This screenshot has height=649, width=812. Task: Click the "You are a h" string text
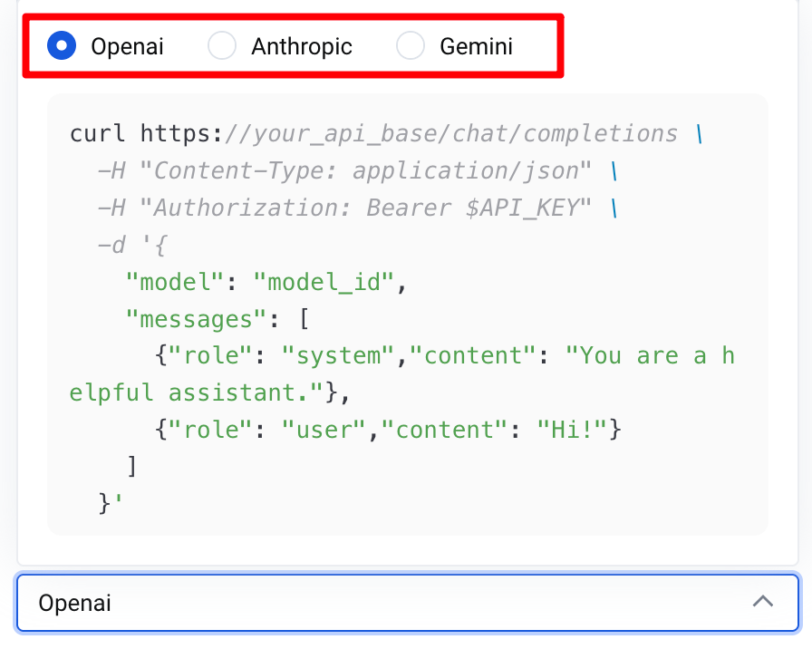click(650, 356)
